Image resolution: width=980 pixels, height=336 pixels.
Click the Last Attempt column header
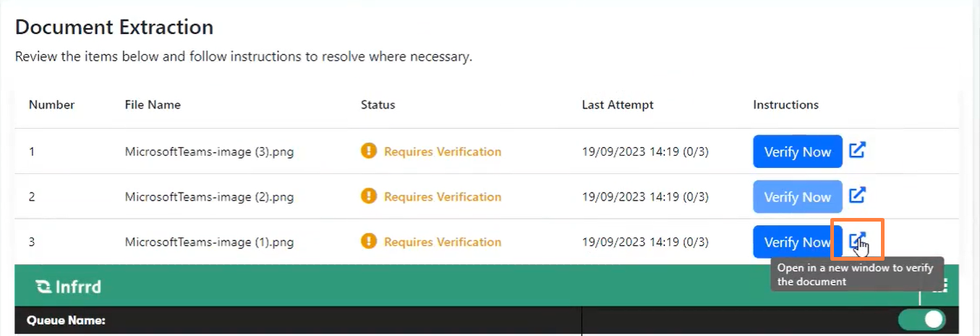tap(617, 105)
